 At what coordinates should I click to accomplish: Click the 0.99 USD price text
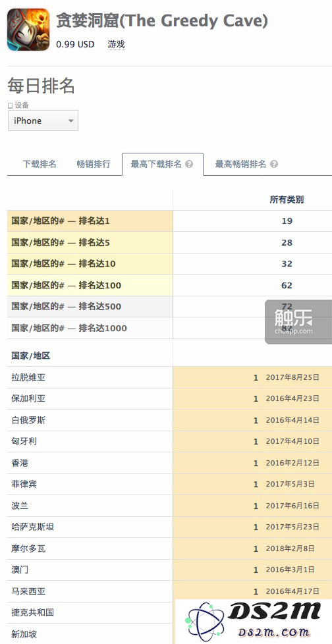pyautogui.click(x=75, y=44)
